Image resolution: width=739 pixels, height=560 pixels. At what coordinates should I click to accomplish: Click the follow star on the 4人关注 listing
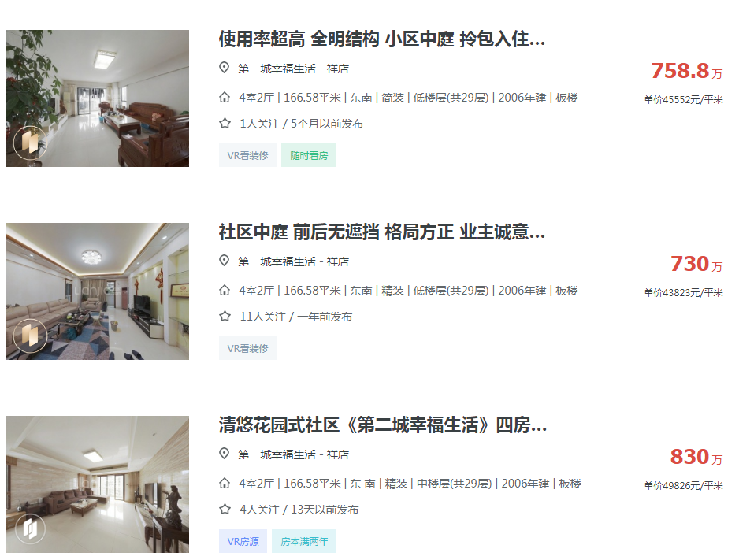coord(225,510)
